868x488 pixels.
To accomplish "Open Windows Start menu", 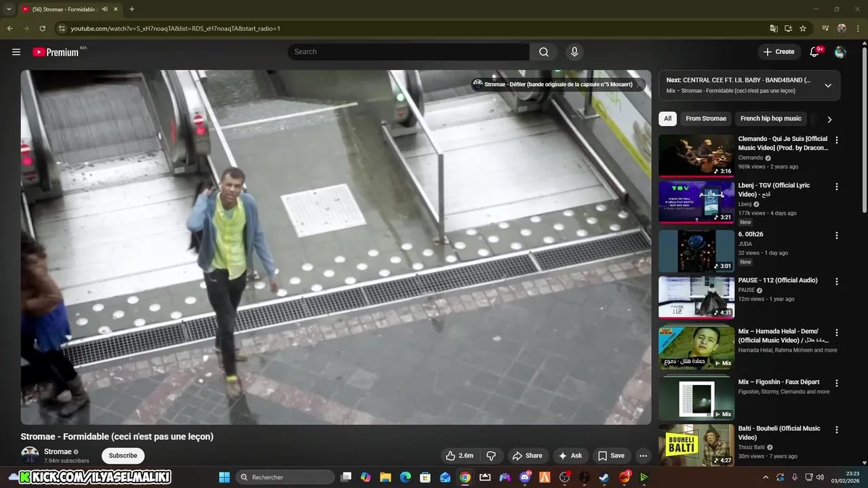I will (x=224, y=477).
